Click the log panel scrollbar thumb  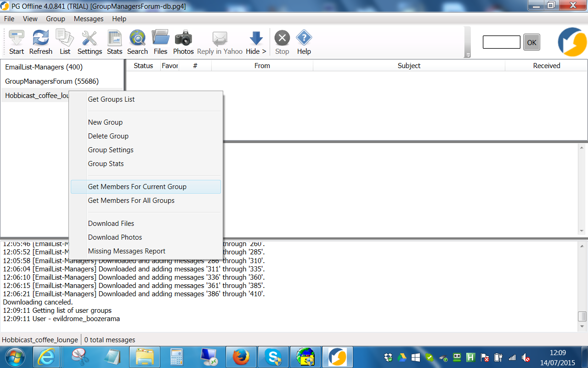click(x=582, y=316)
